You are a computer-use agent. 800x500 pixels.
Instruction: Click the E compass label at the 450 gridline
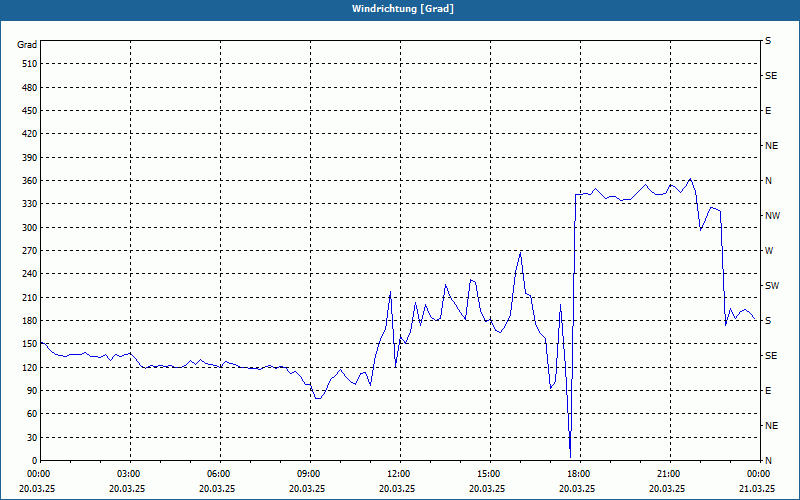pos(768,111)
